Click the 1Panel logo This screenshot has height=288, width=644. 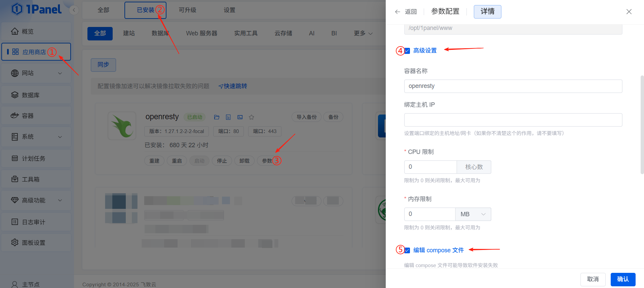(x=36, y=9)
